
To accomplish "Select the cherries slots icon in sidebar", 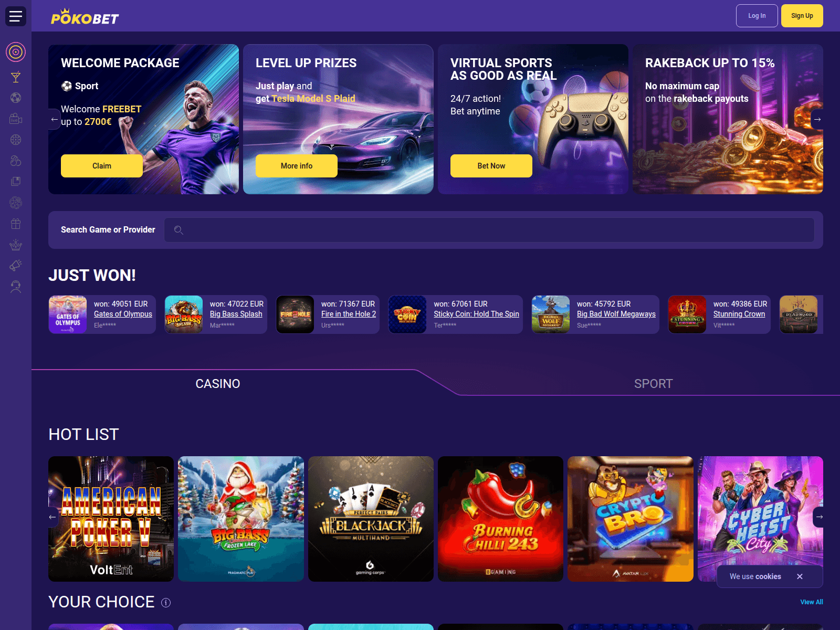I will [x=16, y=161].
